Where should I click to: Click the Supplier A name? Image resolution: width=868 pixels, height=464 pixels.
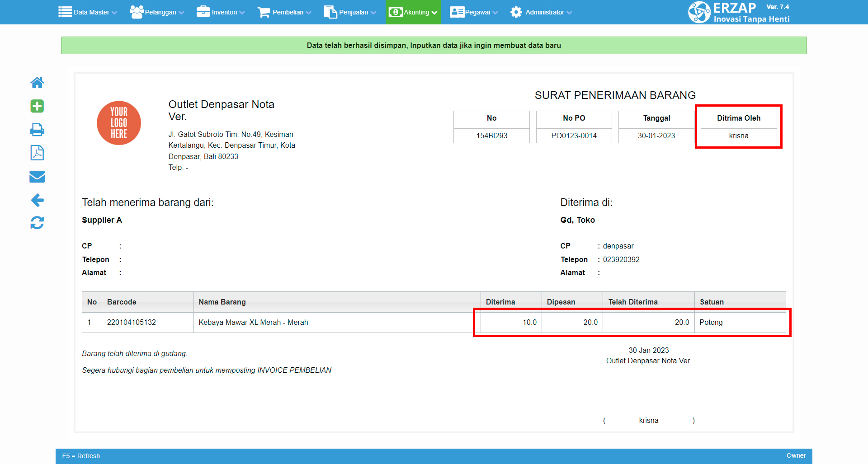[x=102, y=220]
